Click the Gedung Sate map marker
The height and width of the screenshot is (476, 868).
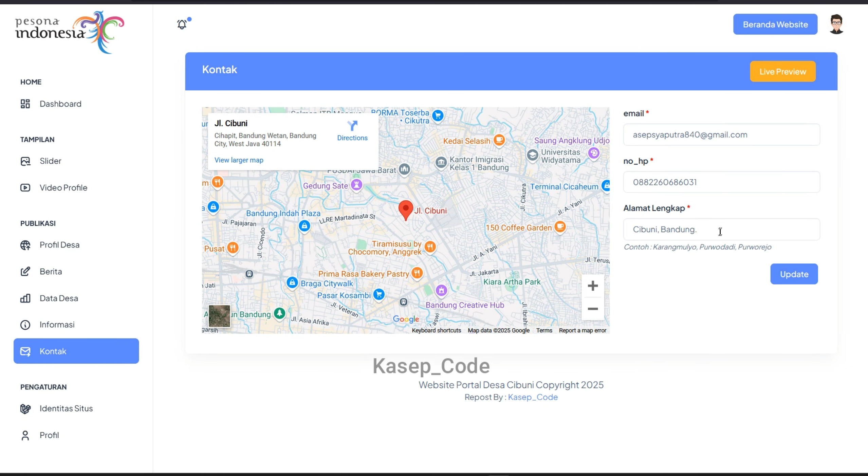pyautogui.click(x=356, y=185)
